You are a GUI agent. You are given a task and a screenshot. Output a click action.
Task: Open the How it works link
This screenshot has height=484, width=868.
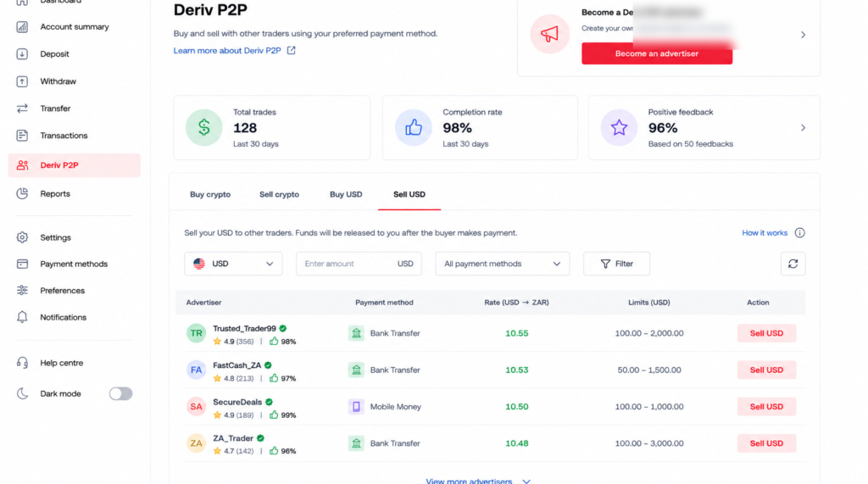(765, 233)
